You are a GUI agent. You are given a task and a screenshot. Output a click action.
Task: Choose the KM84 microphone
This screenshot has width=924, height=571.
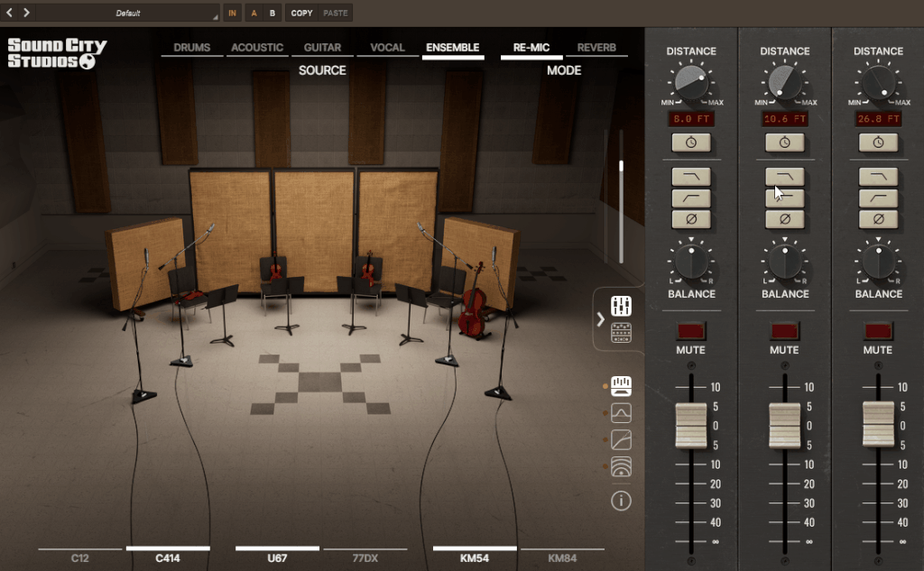pos(562,558)
